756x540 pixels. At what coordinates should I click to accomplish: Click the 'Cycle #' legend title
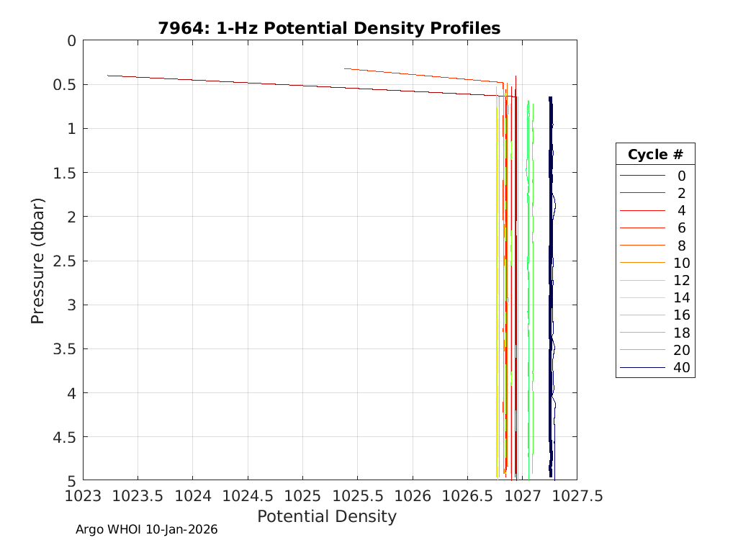[x=655, y=155]
